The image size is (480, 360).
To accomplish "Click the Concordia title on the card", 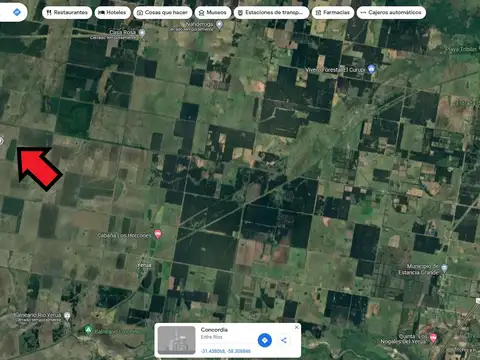I will click(x=214, y=330).
